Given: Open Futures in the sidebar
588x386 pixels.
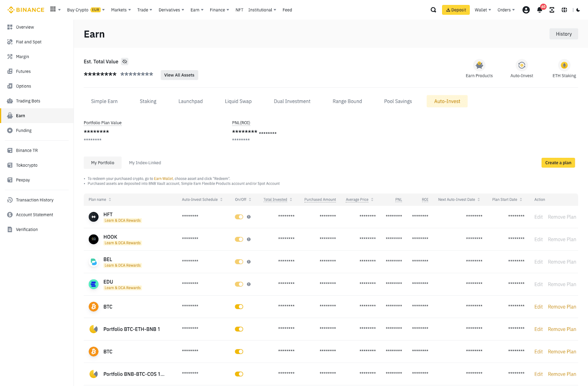Looking at the screenshot, I should 37,71.
